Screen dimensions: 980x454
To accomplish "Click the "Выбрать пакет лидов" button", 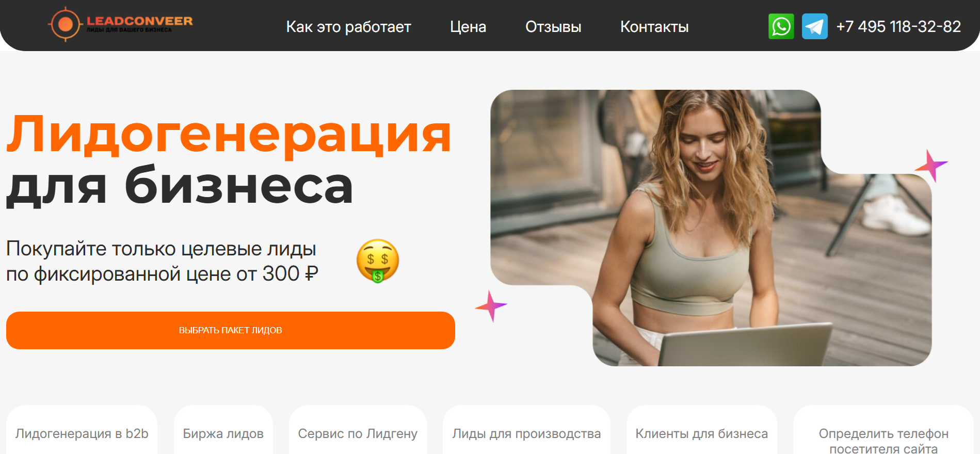I will click(231, 330).
